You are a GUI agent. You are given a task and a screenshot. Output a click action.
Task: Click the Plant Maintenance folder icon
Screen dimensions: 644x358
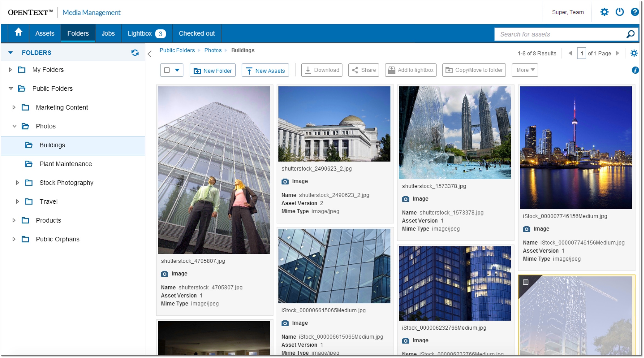[29, 164]
